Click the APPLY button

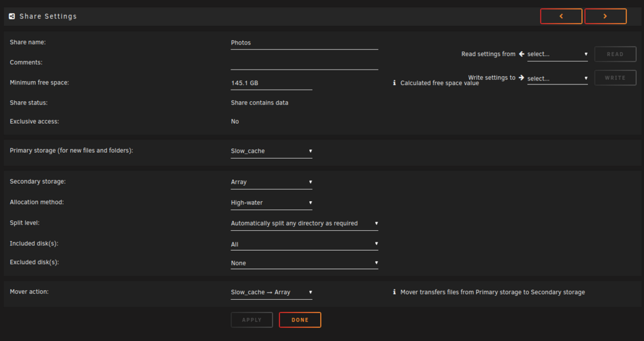[252, 320]
